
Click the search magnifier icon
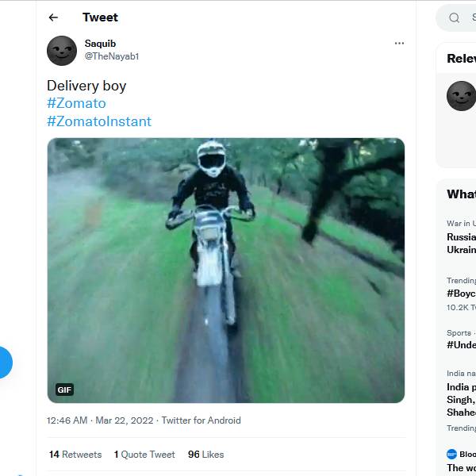[x=455, y=17]
